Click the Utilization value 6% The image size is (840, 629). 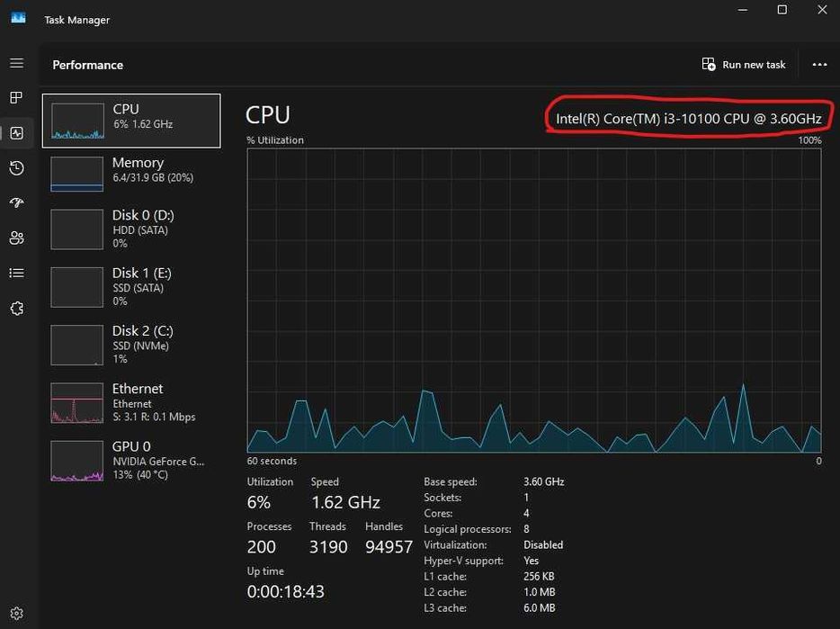coord(259,502)
